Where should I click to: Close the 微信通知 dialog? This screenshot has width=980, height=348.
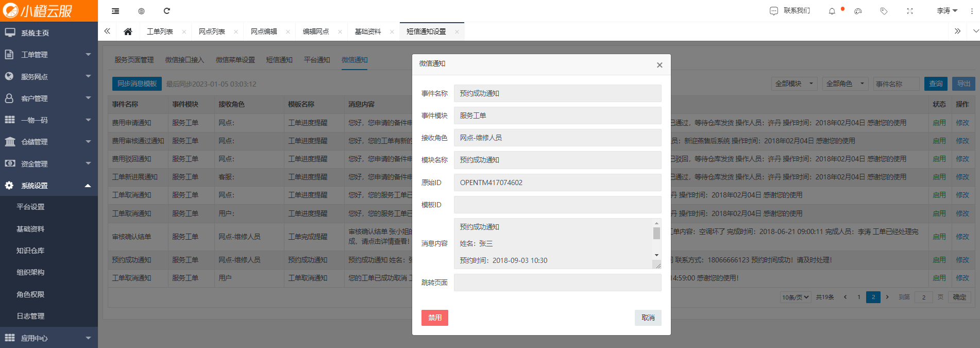[660, 65]
